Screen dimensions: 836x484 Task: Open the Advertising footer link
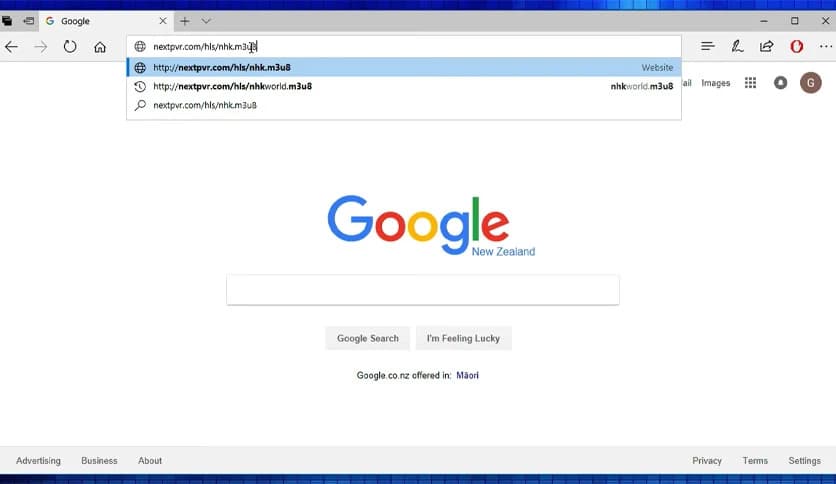[x=38, y=461]
